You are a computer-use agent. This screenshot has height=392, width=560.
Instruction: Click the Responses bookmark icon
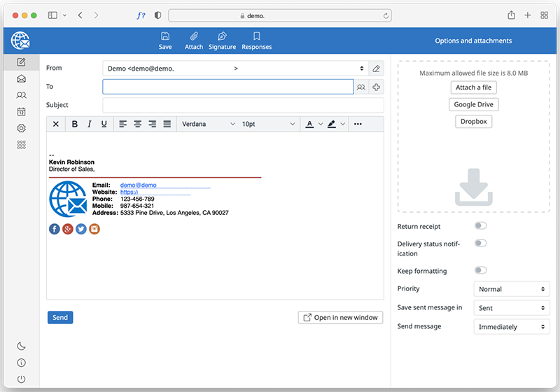256,36
